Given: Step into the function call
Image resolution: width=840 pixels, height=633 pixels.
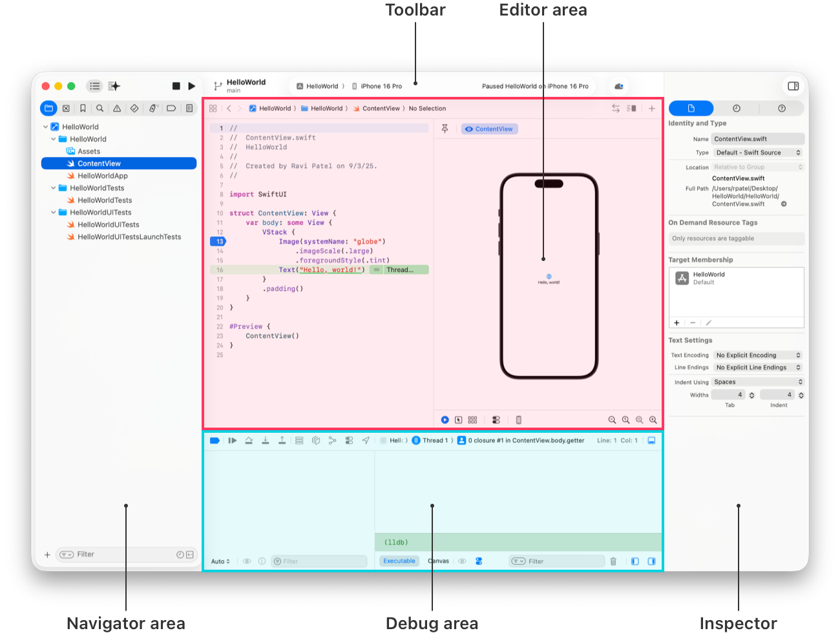Looking at the screenshot, I should point(266,441).
